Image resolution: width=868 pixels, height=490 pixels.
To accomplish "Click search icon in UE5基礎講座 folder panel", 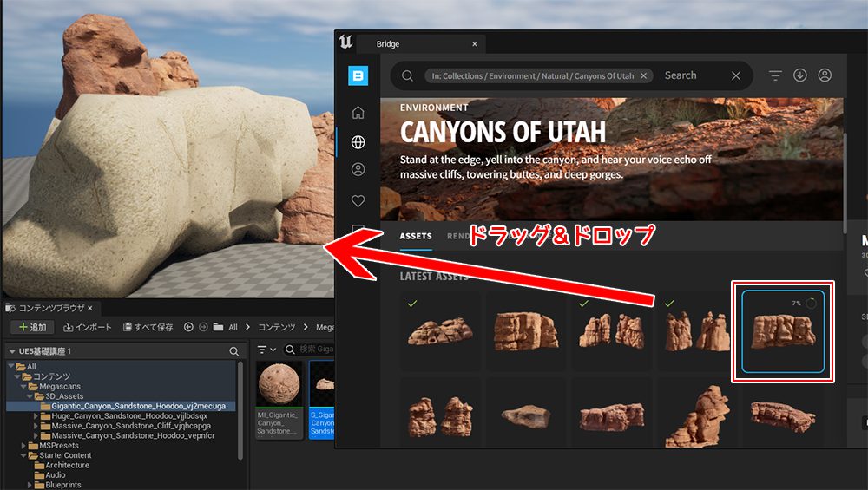I will point(233,351).
